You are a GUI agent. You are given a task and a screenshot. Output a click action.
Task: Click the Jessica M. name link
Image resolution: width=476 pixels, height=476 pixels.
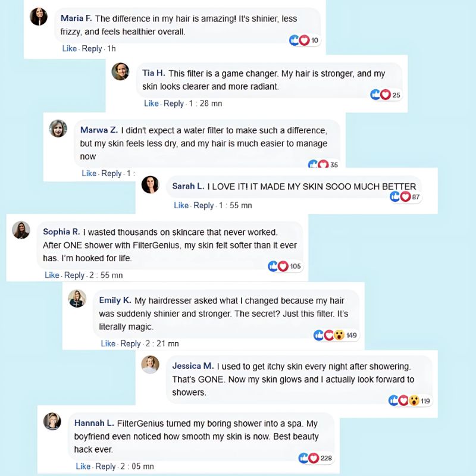193,365
